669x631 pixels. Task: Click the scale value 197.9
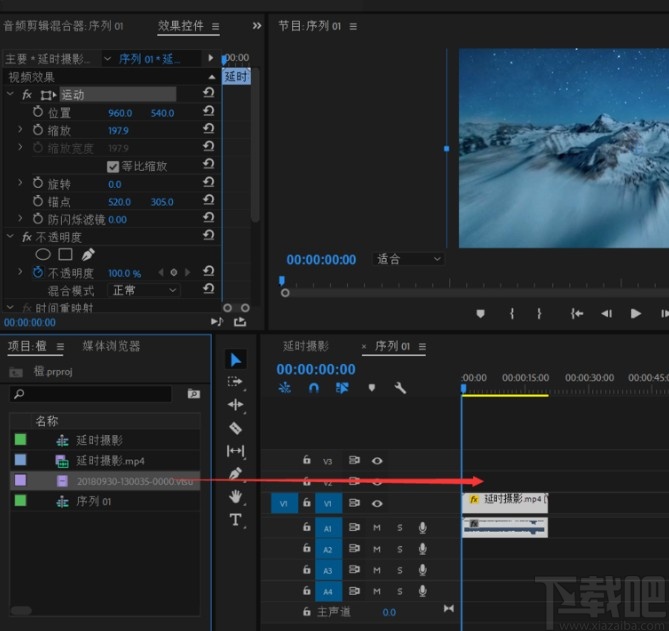[x=118, y=131]
